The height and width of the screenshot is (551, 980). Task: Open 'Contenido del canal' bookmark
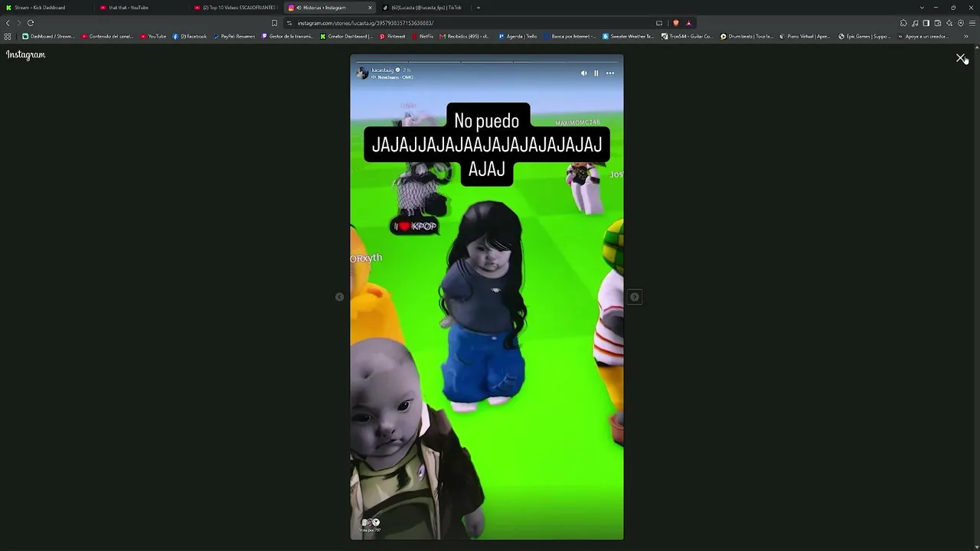click(x=108, y=37)
